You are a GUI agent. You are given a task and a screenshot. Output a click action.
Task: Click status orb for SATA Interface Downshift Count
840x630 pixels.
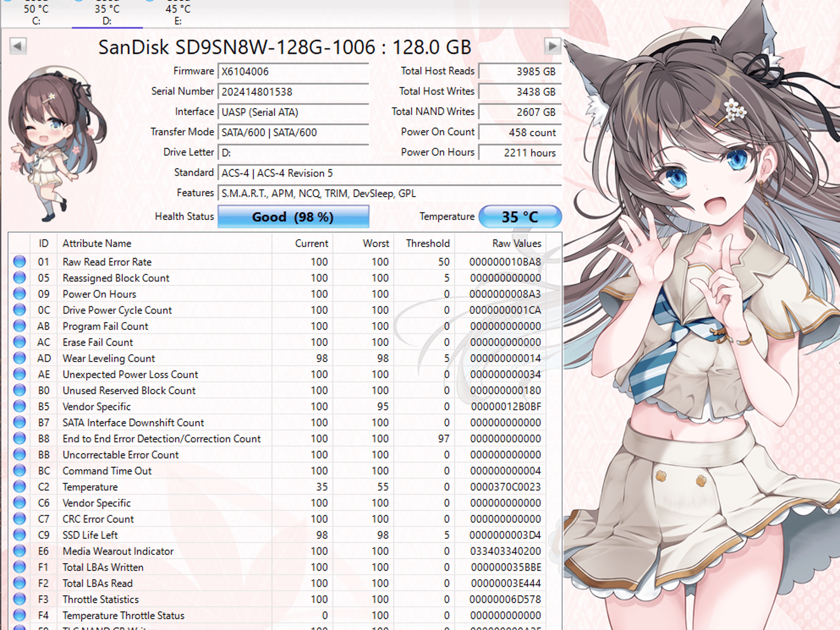[19, 422]
